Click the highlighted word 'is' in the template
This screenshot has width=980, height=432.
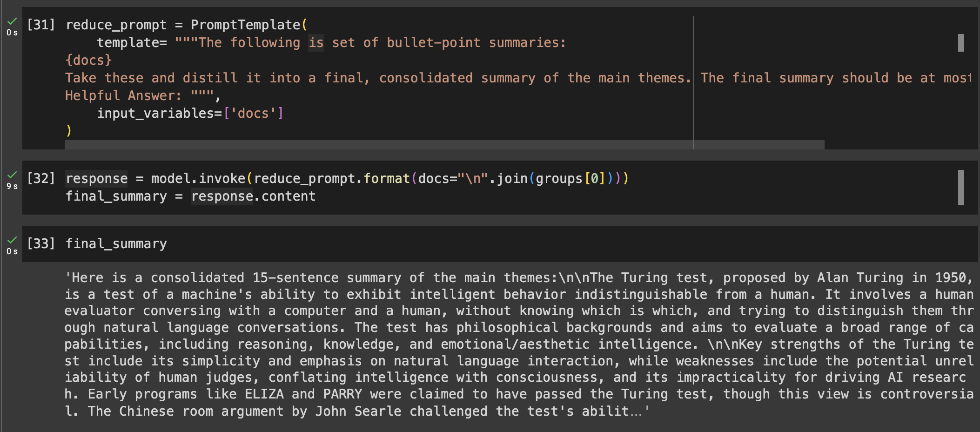click(316, 43)
